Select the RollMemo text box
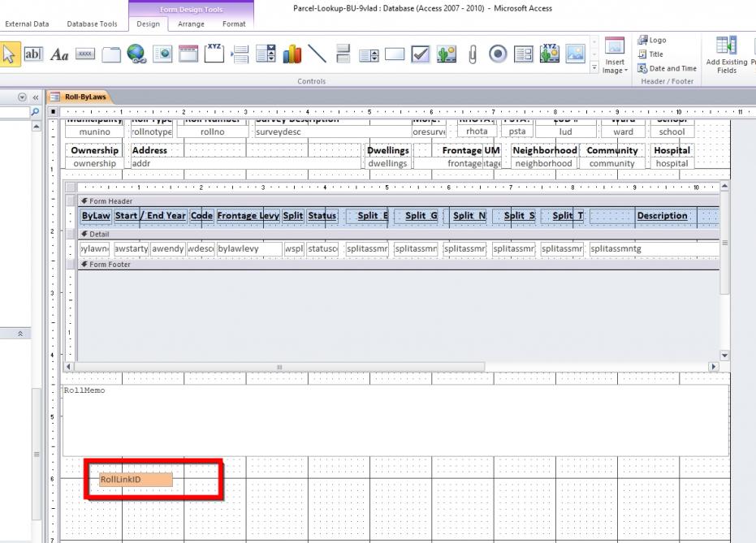The image size is (756, 543). coord(395,420)
